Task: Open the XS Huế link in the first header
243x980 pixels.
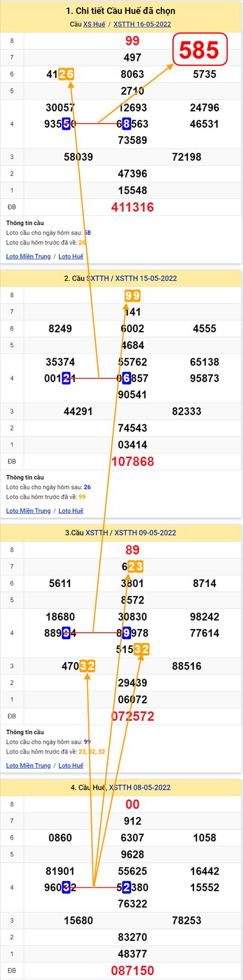Action: (94, 24)
